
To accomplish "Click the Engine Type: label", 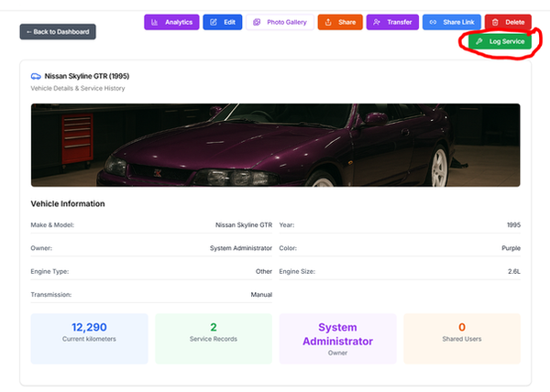I will pyautogui.click(x=49, y=271).
